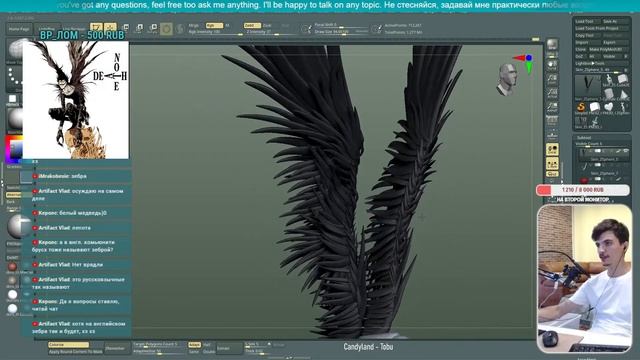The image size is (640, 360).
Task: Select the ZSphere tool thumbnail
Action: click(x=623, y=108)
